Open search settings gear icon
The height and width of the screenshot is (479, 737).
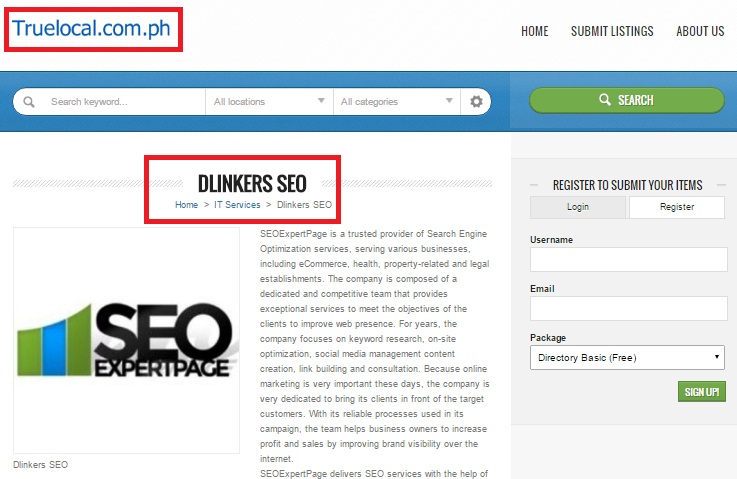(x=476, y=101)
